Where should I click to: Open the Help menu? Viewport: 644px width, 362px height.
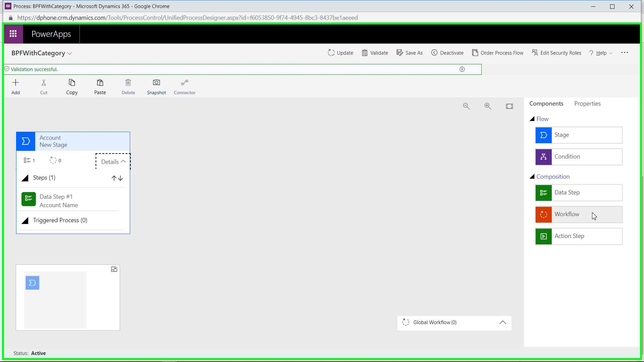click(x=601, y=53)
